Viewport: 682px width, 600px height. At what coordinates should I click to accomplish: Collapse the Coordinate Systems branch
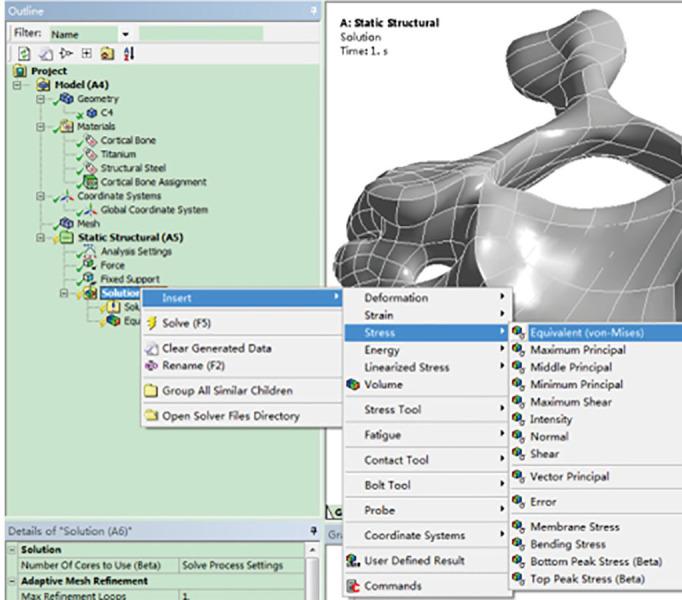[x=40, y=196]
